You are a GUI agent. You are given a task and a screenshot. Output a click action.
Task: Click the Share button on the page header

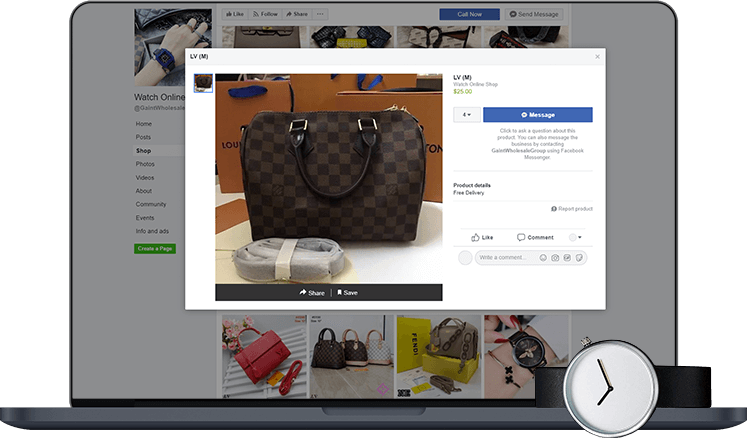pos(297,14)
